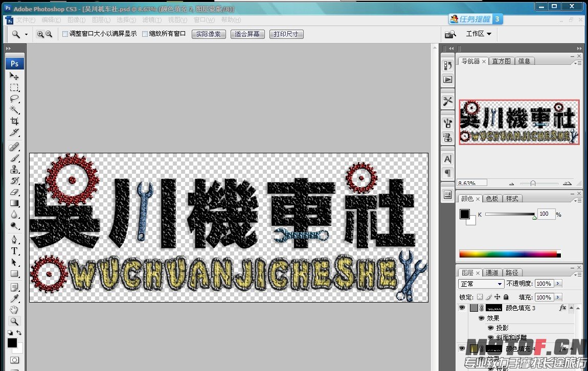Select the Eyedropper tool
The height and width of the screenshot is (371, 588).
pos(14,298)
